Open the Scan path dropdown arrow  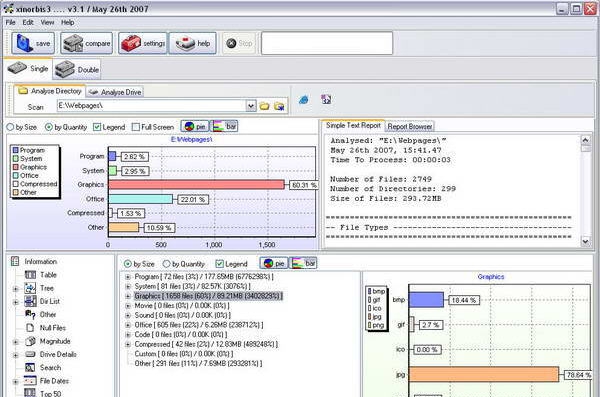point(251,105)
